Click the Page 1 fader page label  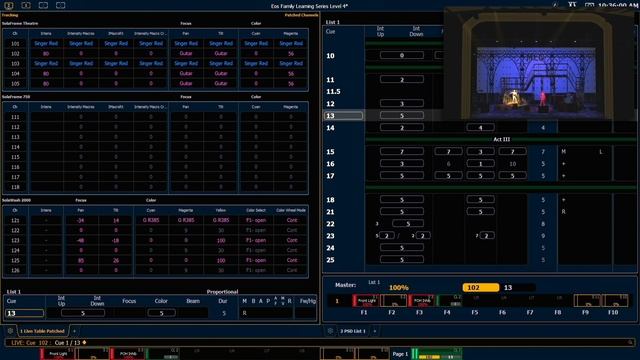click(400, 354)
